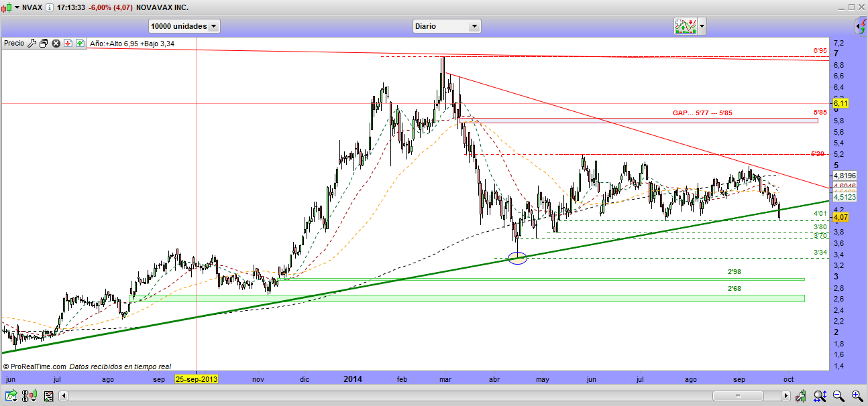The image size is (868, 406).
Task: Click the 3'34 support level label
Action: [819, 252]
